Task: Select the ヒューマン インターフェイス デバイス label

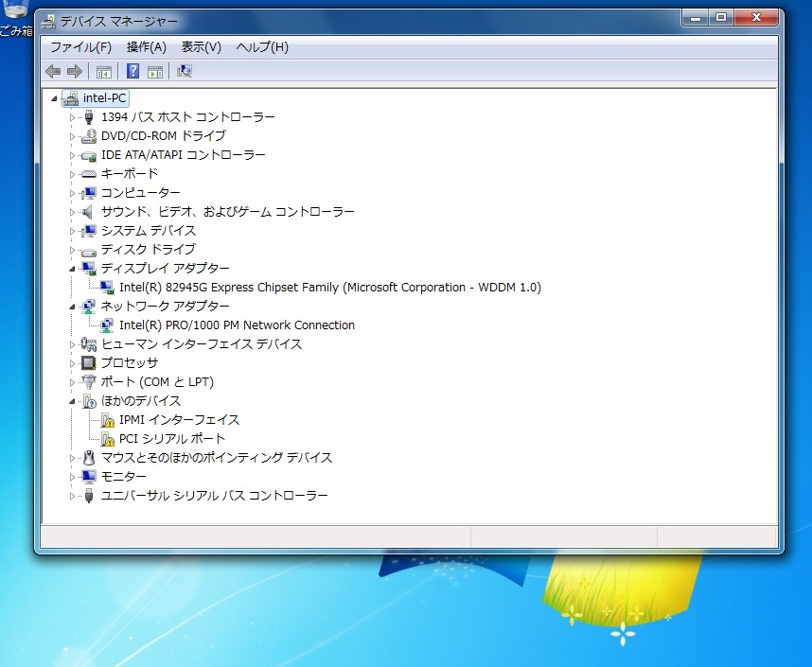Action: click(x=202, y=344)
